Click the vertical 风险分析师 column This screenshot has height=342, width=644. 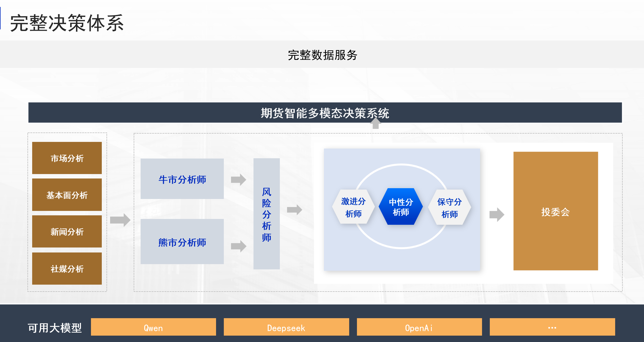(266, 214)
